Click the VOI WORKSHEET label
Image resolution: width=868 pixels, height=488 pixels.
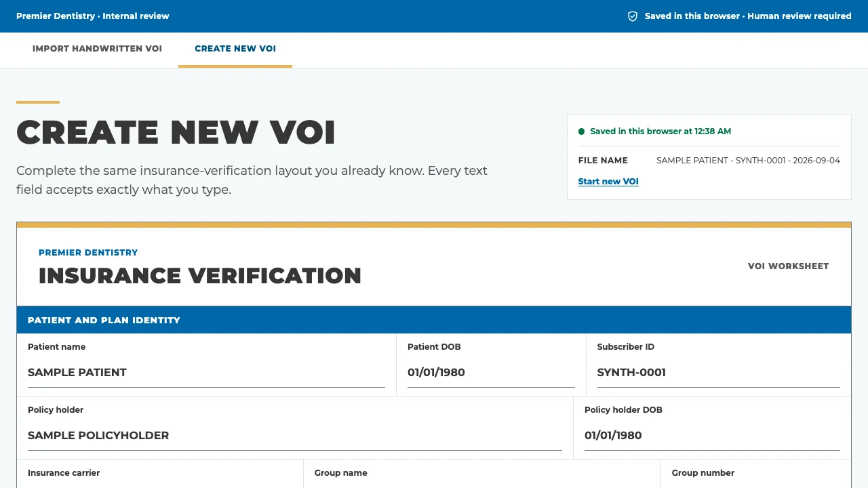[788, 266]
